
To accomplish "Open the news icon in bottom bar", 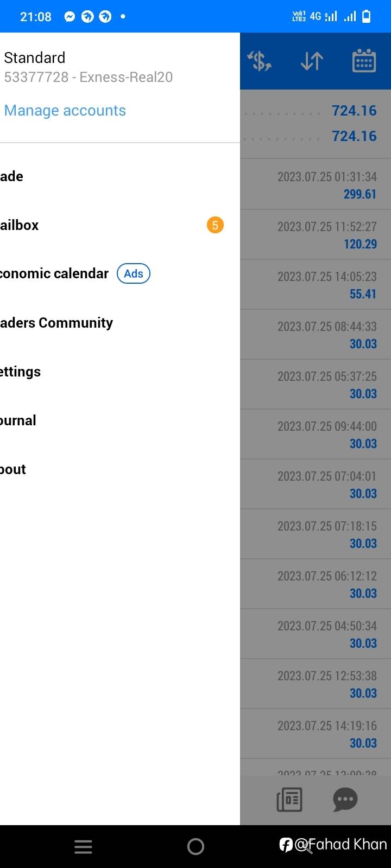I will [x=289, y=800].
